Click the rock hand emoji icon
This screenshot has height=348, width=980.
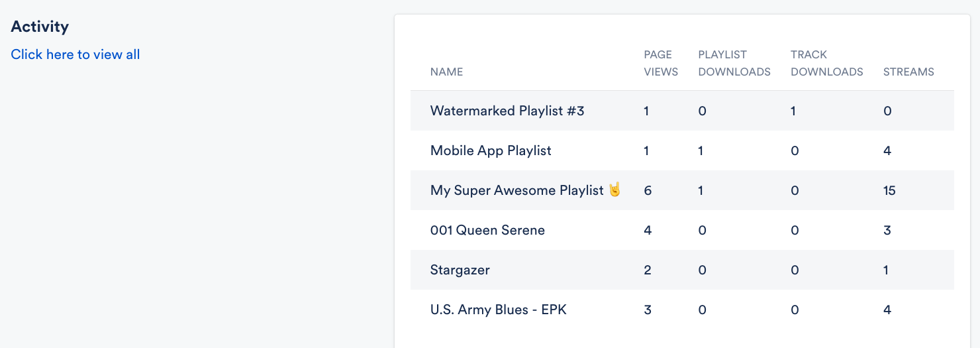point(615,190)
